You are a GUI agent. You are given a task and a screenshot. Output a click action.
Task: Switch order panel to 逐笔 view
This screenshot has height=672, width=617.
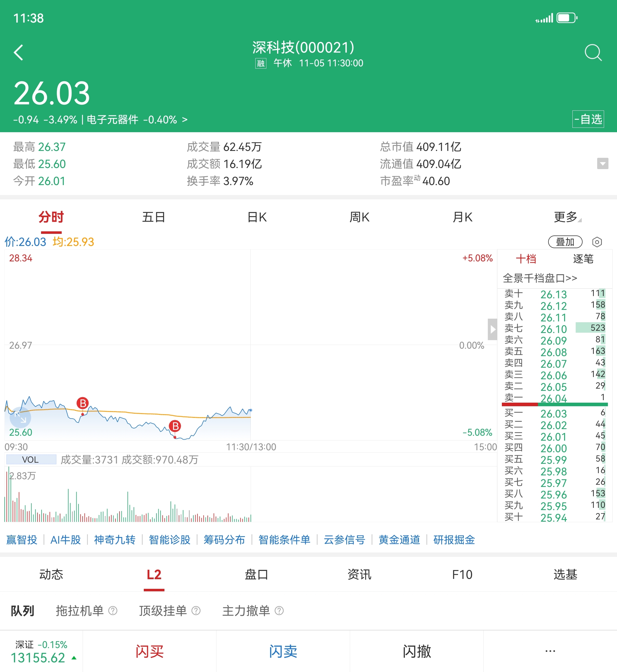(x=583, y=259)
